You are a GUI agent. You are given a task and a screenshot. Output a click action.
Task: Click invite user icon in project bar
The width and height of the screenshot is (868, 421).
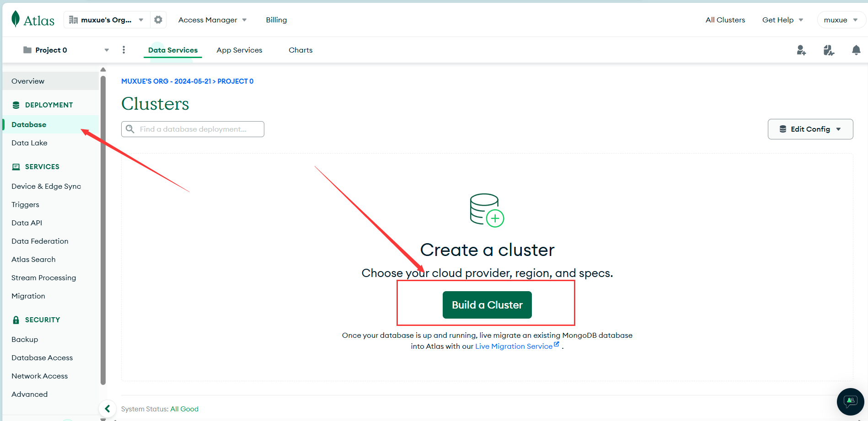(x=801, y=50)
